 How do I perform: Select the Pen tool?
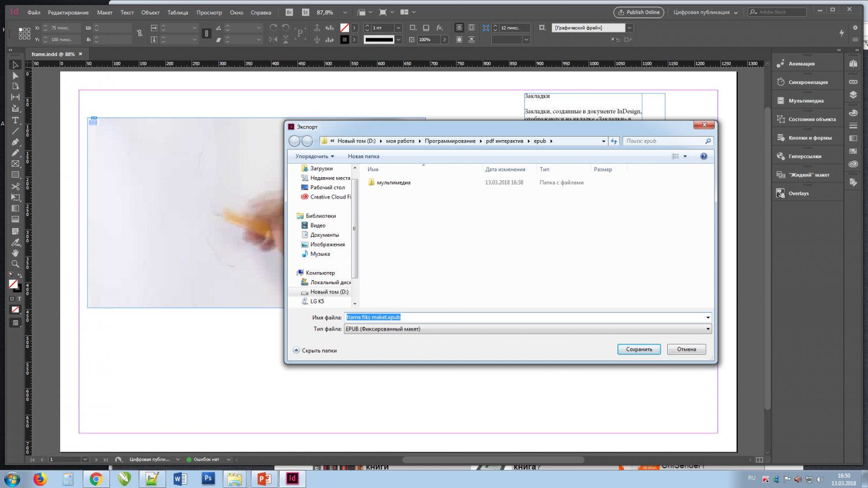(x=16, y=142)
